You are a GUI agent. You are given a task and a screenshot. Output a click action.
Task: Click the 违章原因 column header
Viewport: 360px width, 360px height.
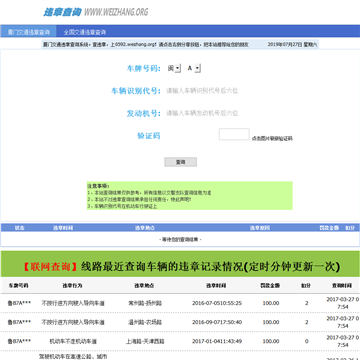(260, 228)
